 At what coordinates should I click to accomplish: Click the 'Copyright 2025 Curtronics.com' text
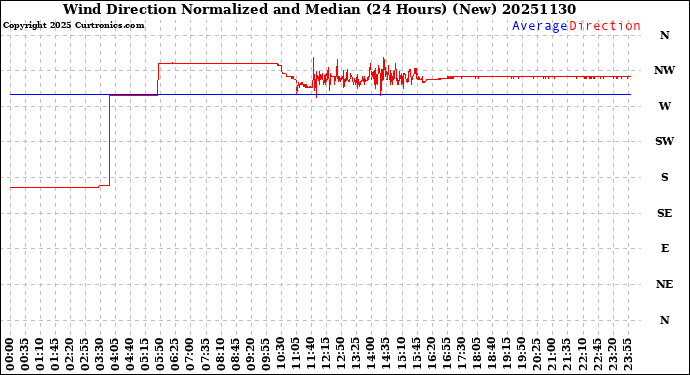point(73,25)
